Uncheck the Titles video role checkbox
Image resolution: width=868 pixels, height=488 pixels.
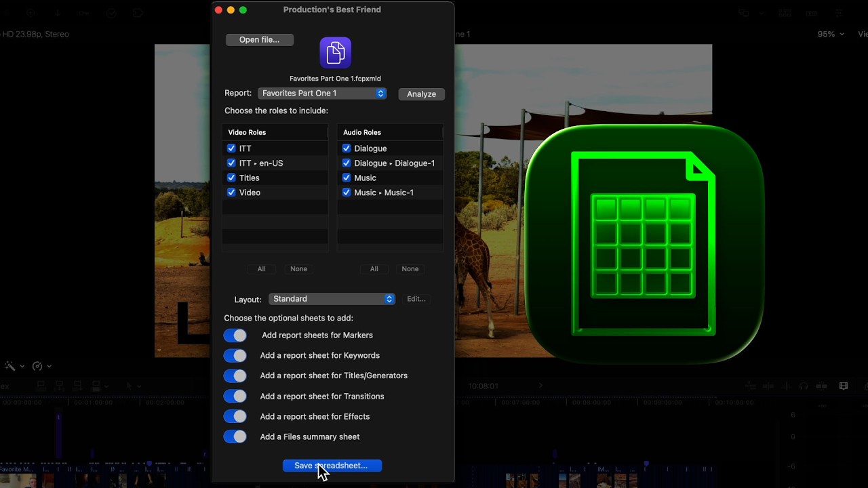click(x=231, y=178)
